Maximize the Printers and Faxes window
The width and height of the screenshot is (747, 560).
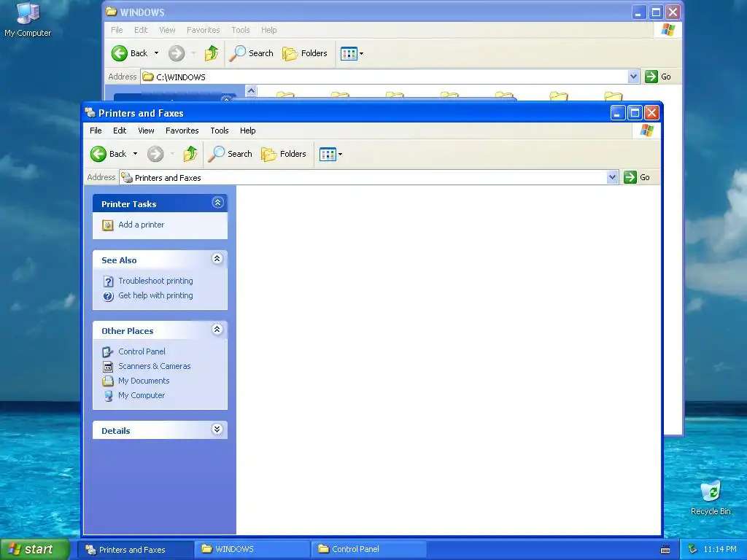[x=635, y=113]
